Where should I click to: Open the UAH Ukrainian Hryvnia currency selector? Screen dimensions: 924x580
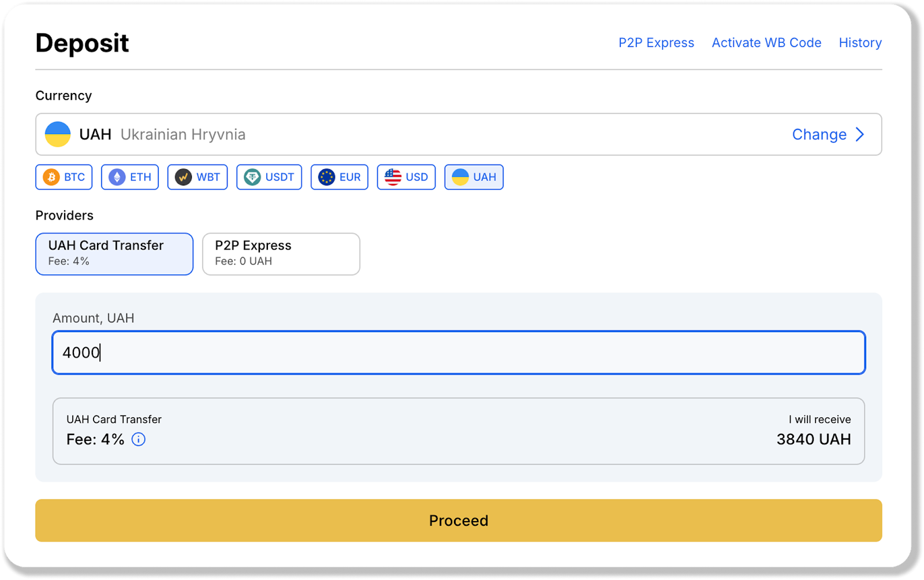coord(404,135)
